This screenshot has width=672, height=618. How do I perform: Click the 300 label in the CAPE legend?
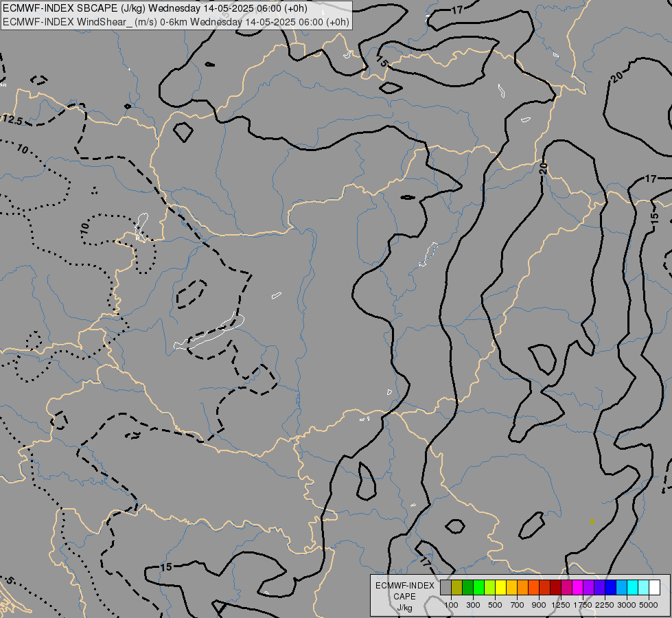tap(473, 605)
